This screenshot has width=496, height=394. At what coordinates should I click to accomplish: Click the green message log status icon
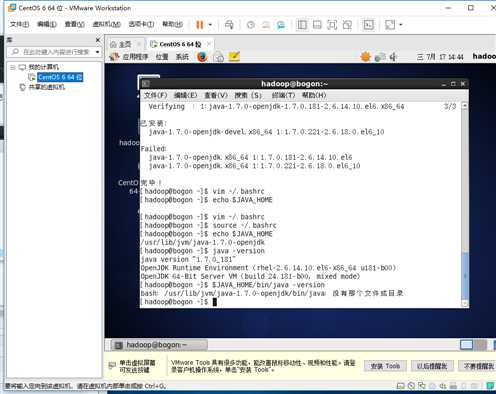pyautogui.click(x=490, y=386)
